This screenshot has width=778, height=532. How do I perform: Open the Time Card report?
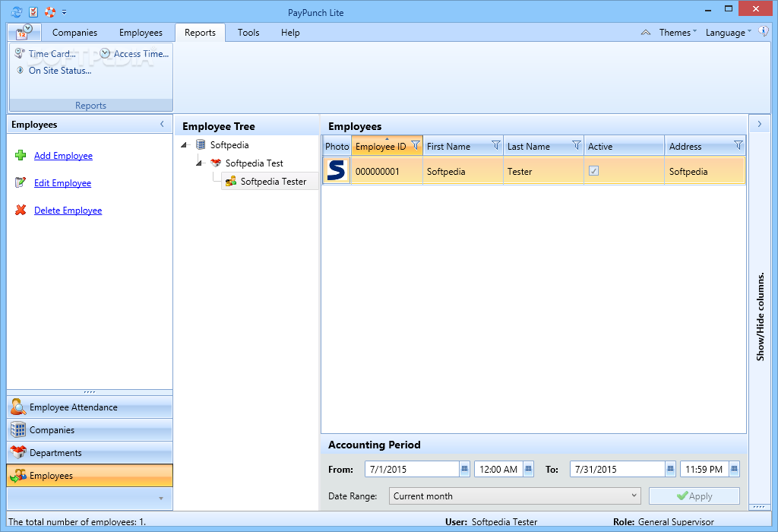point(45,54)
